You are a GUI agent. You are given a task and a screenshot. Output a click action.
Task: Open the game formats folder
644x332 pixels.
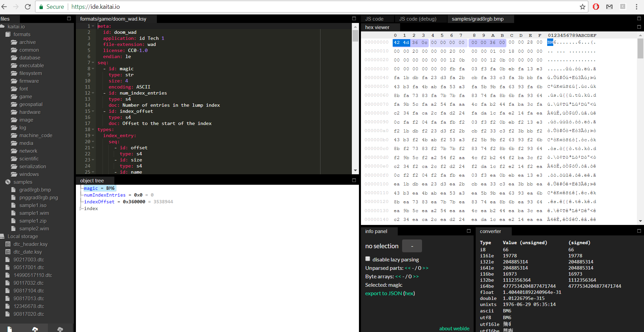pyautogui.click(x=26, y=97)
